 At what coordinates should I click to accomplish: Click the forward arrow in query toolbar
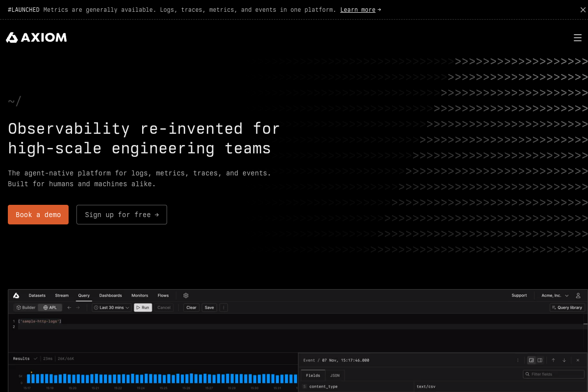click(x=77, y=308)
